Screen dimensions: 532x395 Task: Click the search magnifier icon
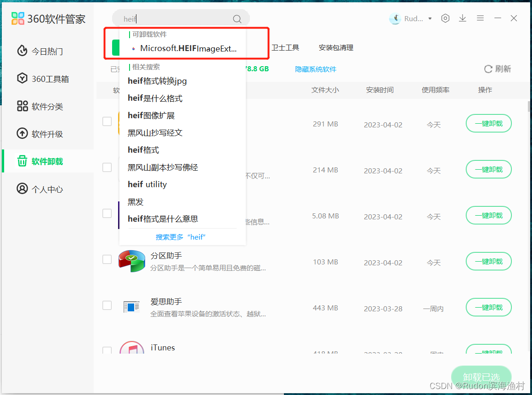tap(237, 19)
